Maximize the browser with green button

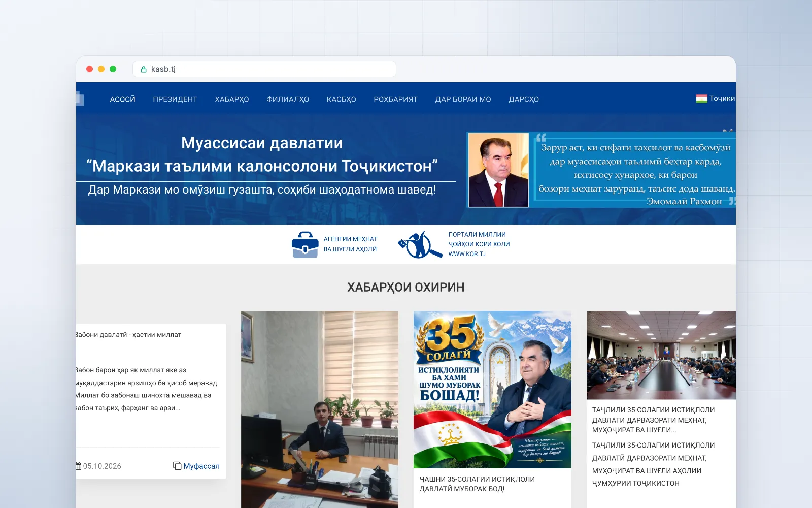tap(113, 69)
